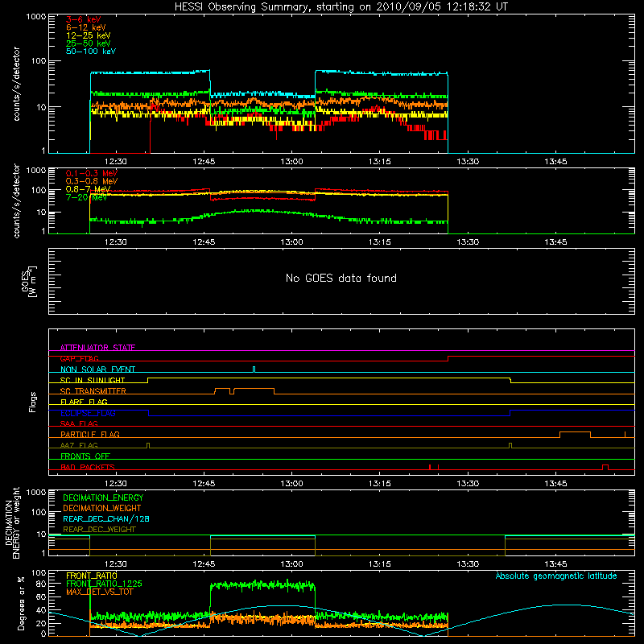
Task: Click the PARTICLE_FLAG raised segment near 13:45
Action: pos(575,432)
